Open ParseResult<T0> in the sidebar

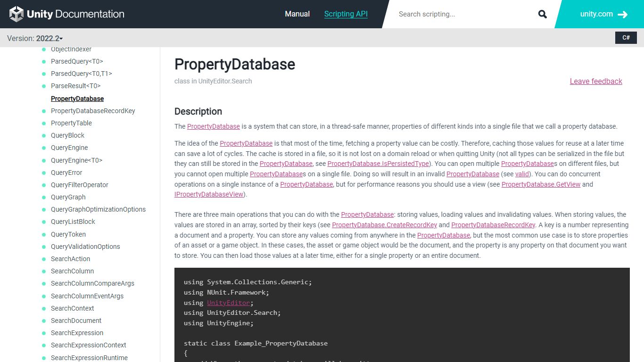[76, 86]
